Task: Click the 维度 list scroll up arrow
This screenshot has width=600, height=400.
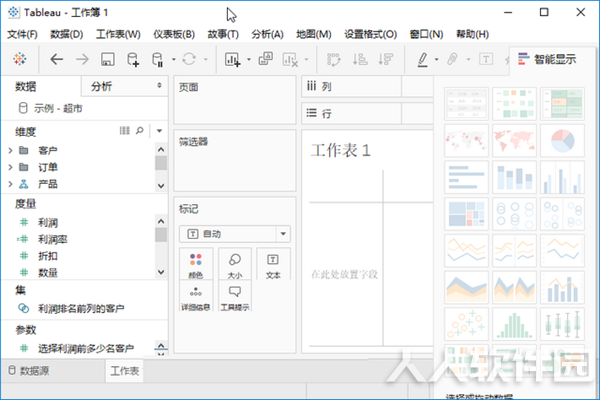Action: click(x=161, y=149)
